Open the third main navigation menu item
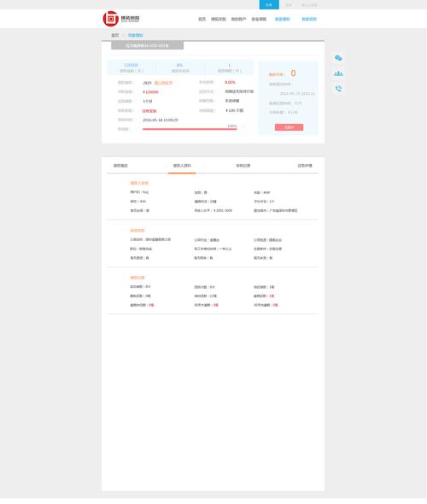The height and width of the screenshot is (504, 427). tap(238, 20)
